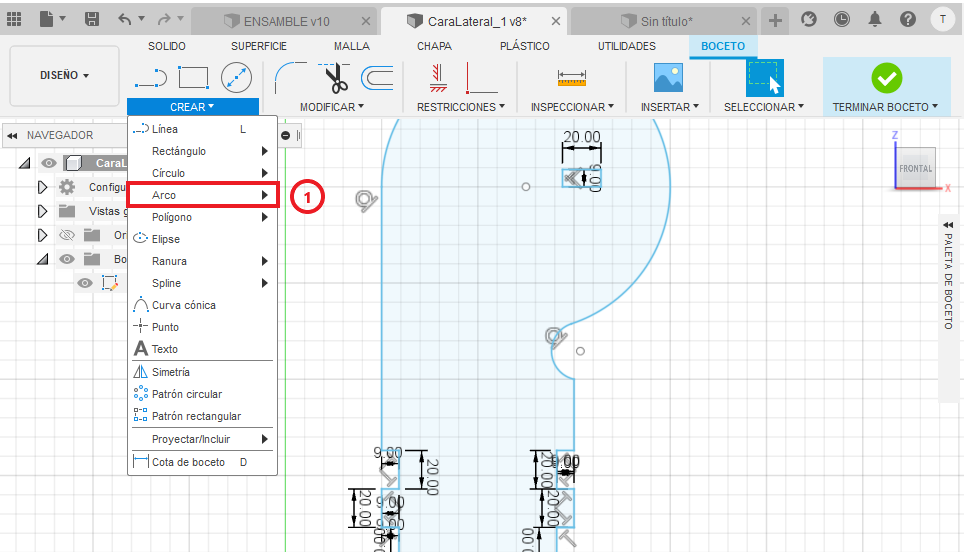Open the data panel grid icon
964x552 pixels.
[14, 19]
